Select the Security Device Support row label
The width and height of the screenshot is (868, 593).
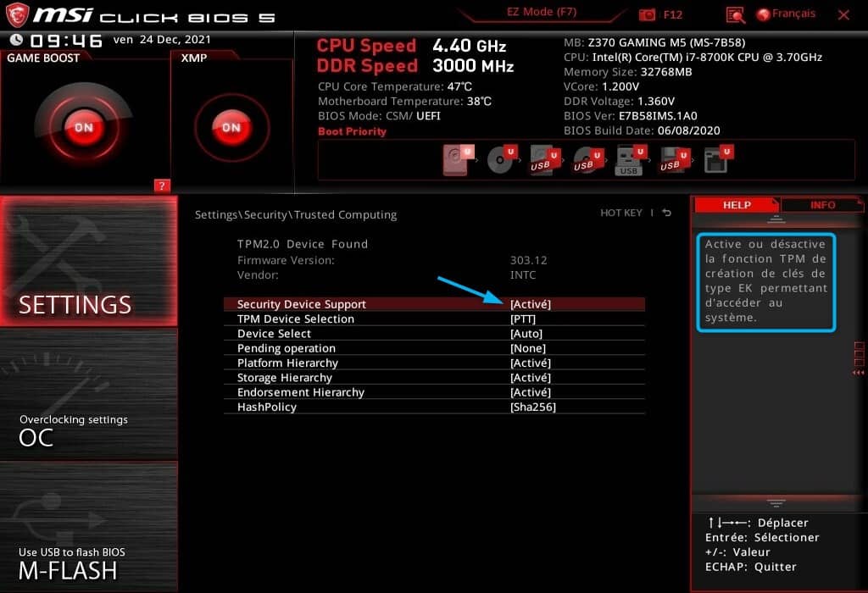click(301, 304)
